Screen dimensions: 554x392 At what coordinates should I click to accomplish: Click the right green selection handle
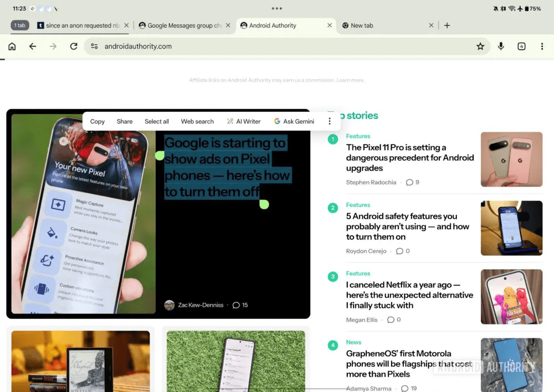point(264,204)
